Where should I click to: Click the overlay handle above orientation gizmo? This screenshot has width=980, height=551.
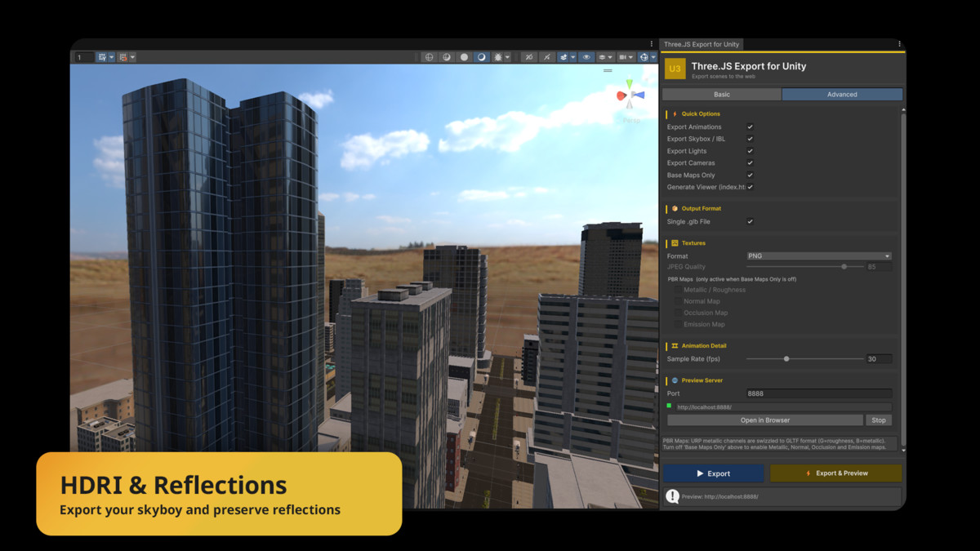(x=608, y=71)
